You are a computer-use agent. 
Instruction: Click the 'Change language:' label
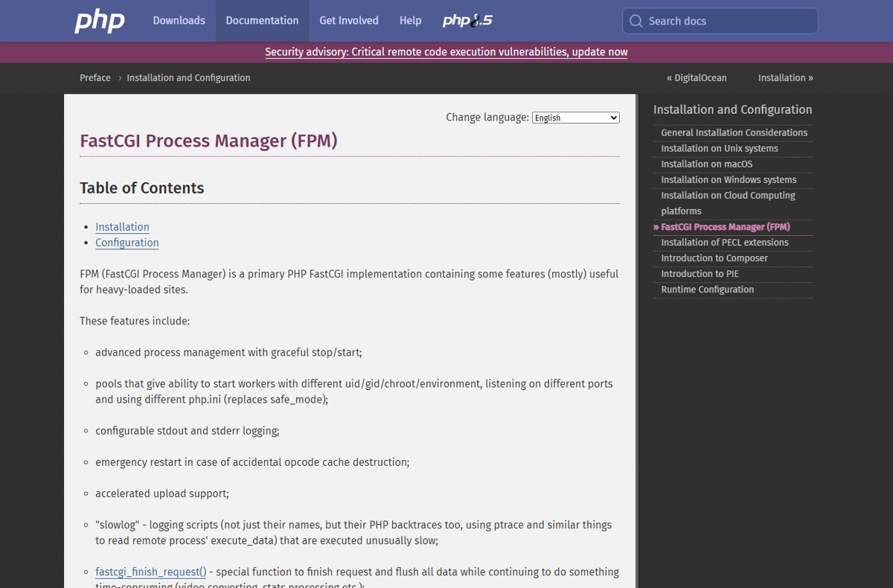pos(487,118)
